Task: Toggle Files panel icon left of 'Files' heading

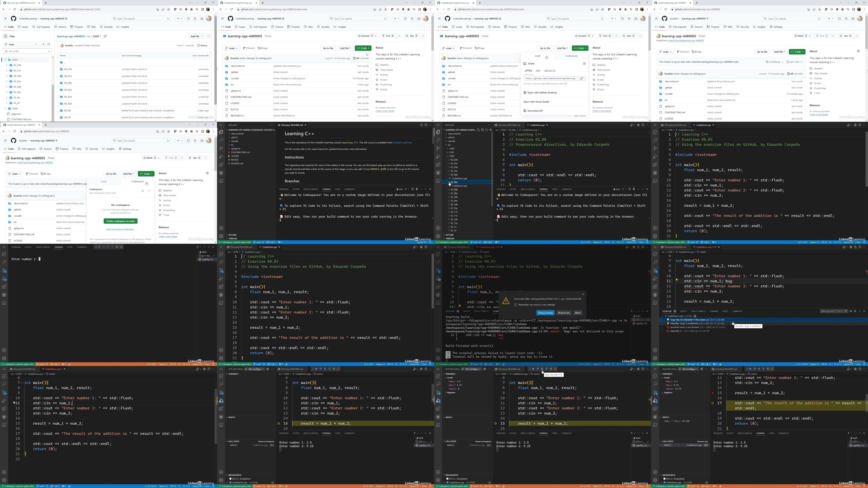Action: coord(5,36)
